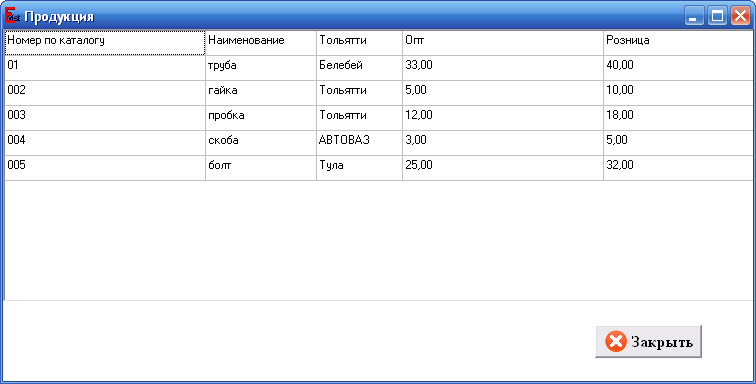This screenshot has width=756, height=384.
Task: Click the application icon in title bar
Action: pos(12,16)
